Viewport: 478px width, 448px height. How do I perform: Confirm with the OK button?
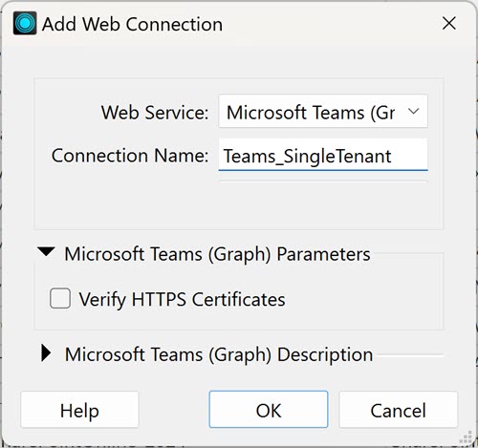269,410
